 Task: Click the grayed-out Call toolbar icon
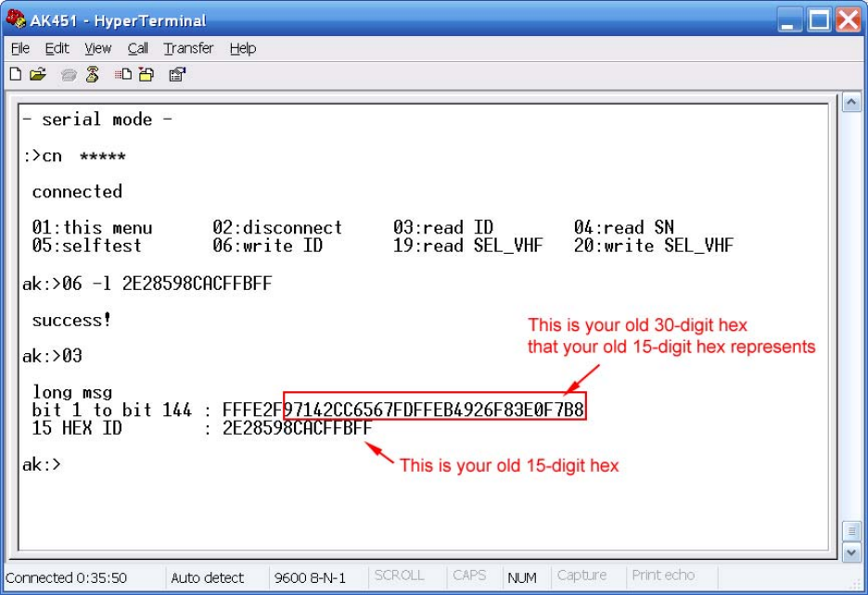(69, 74)
